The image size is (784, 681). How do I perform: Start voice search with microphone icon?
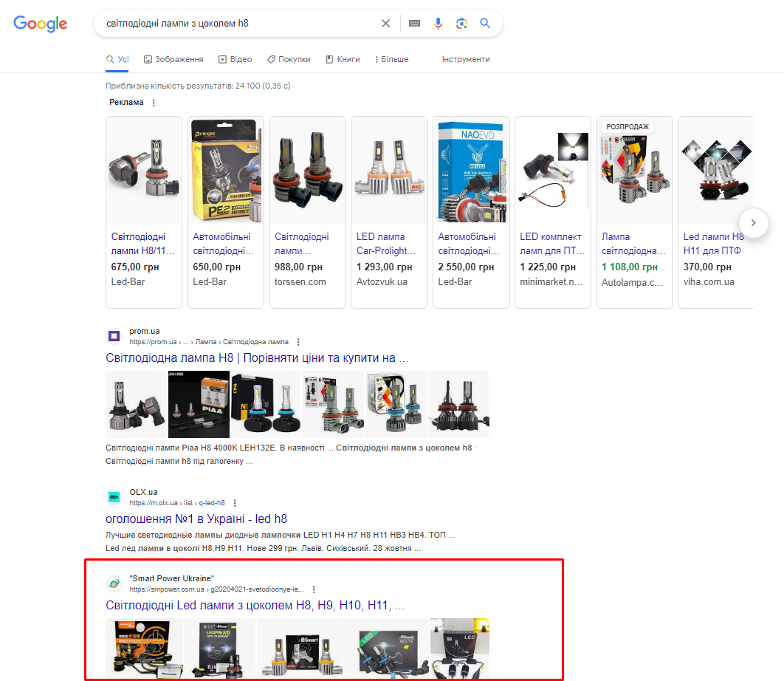[x=438, y=23]
